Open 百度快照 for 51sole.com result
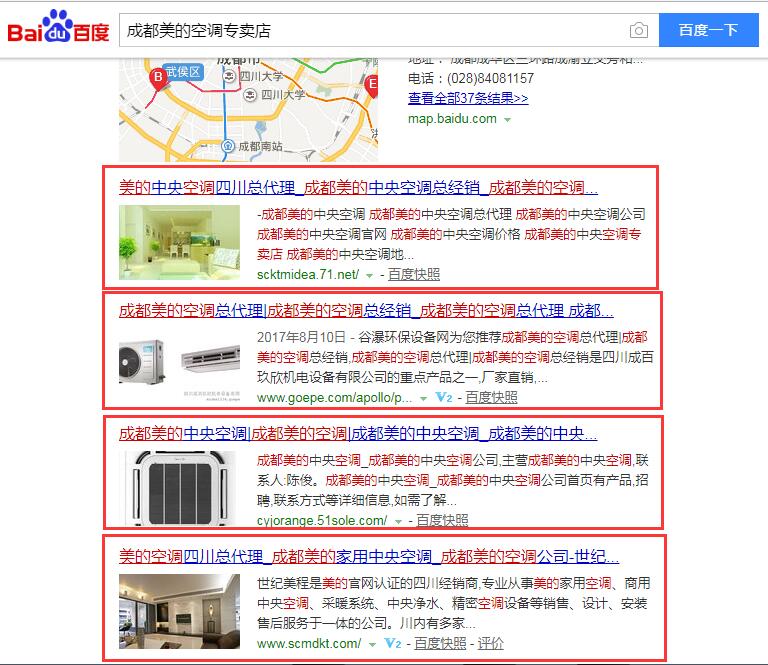 coord(442,520)
